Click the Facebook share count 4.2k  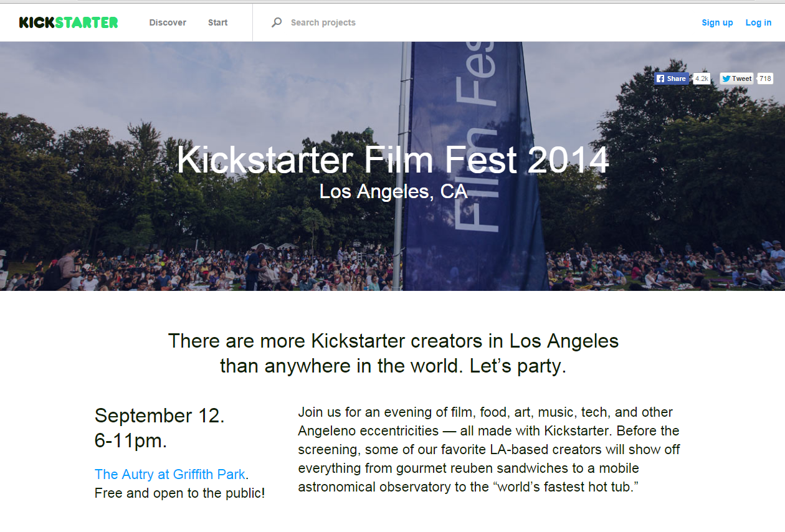coord(702,78)
